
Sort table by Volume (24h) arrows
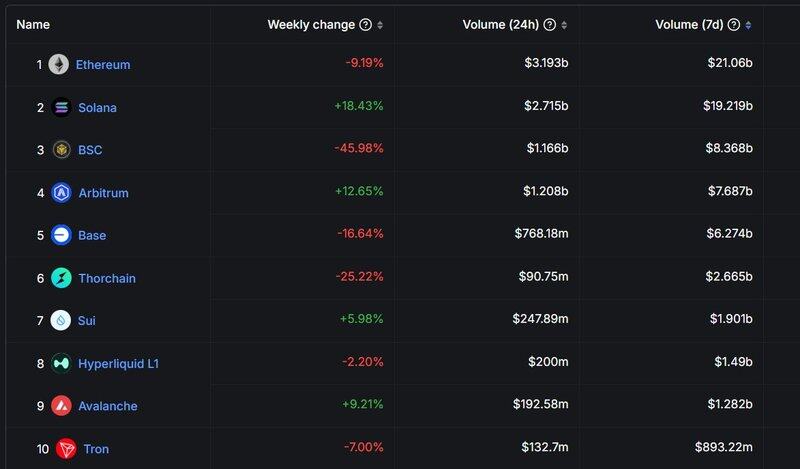[x=565, y=25]
